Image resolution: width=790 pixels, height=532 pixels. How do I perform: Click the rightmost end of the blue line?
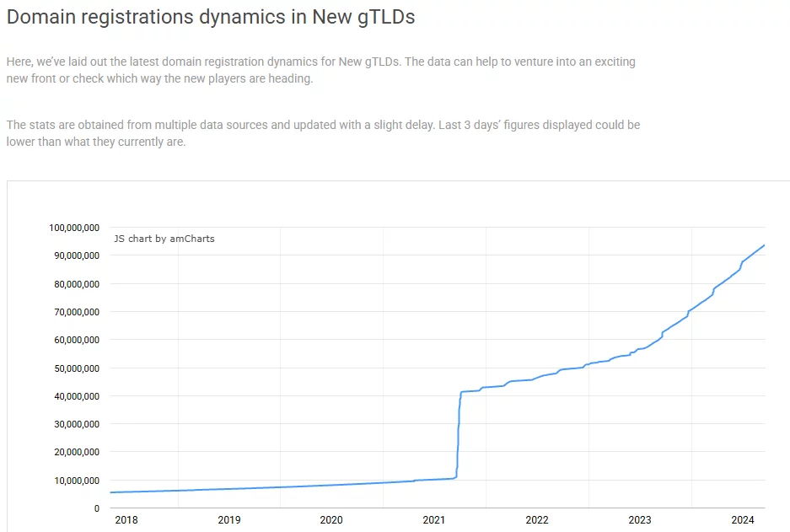pos(763,245)
